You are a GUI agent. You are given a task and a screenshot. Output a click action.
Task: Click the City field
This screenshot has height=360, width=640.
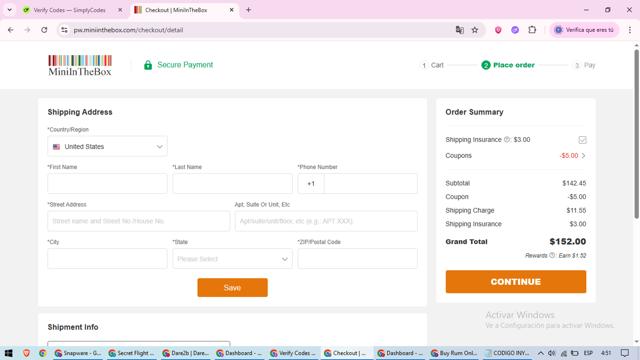tap(107, 259)
